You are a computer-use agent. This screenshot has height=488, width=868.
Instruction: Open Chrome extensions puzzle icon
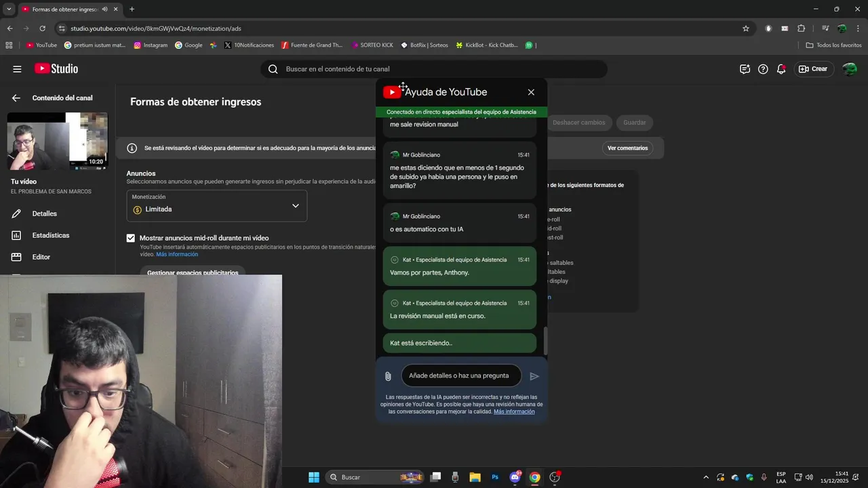tap(801, 28)
